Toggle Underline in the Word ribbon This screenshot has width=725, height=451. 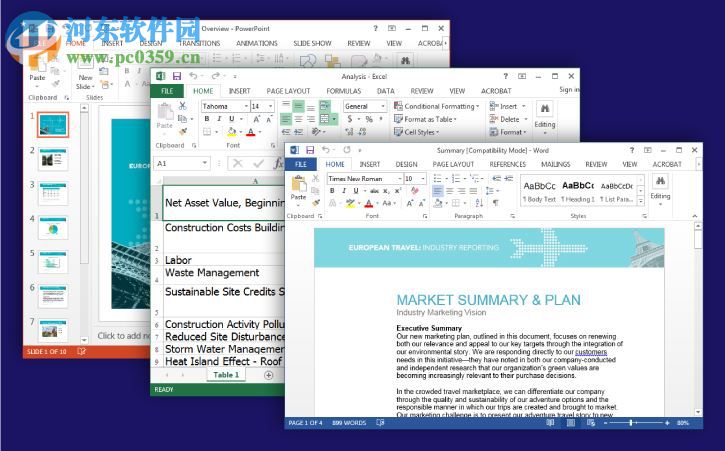pos(356,191)
